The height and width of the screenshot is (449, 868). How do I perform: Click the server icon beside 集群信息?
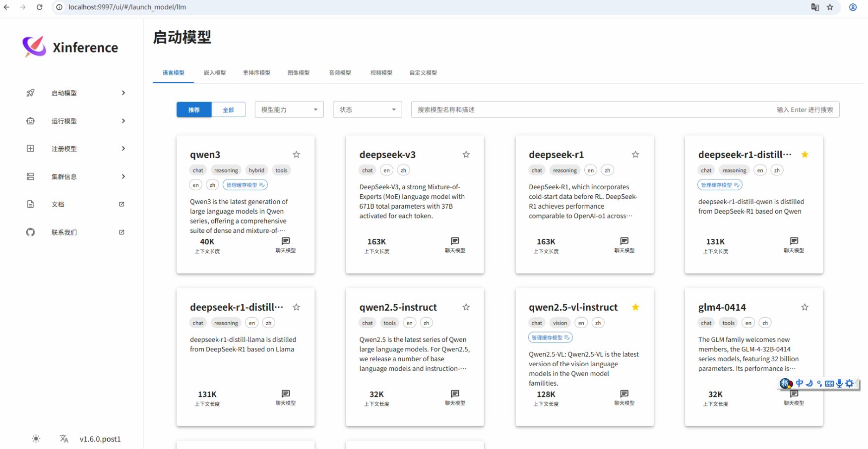[30, 176]
